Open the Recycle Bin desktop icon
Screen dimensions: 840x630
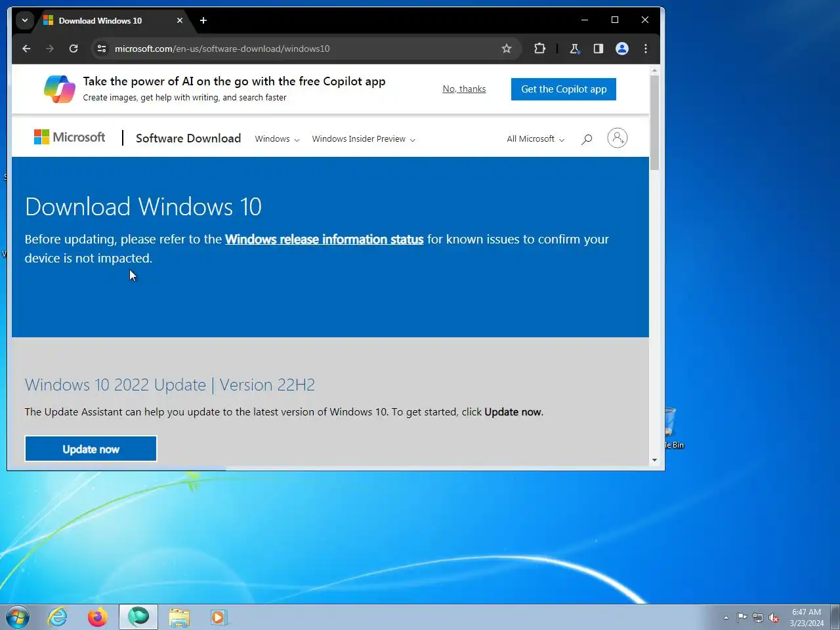click(674, 428)
